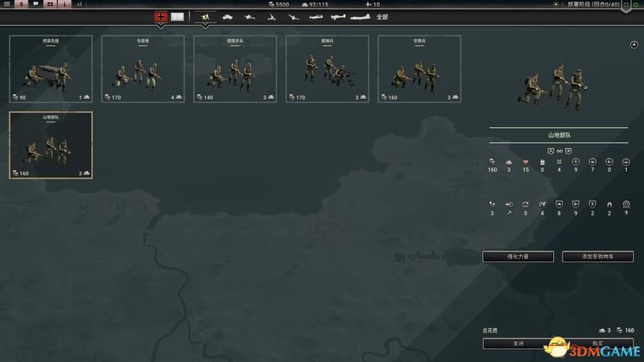Click the end turn icon at top right
Screen dimensions: 644x362
[x=626, y=6]
